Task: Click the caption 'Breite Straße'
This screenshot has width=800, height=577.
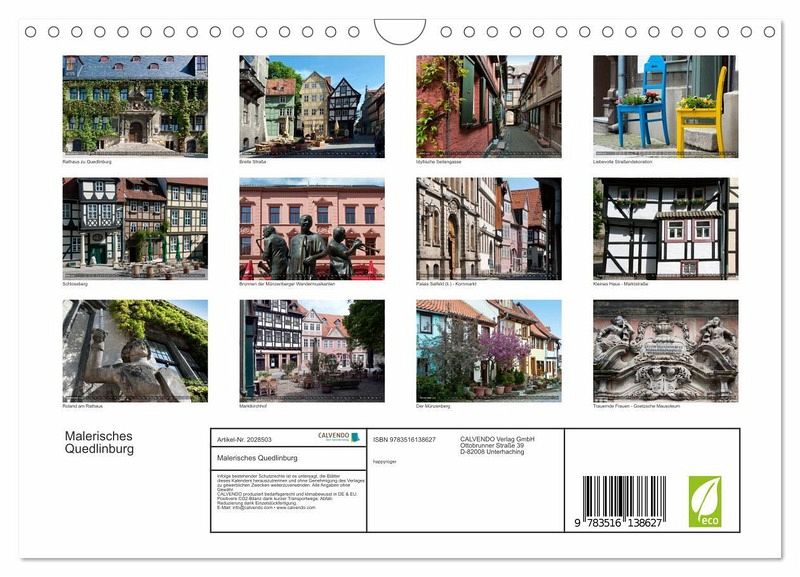Action: point(253,162)
